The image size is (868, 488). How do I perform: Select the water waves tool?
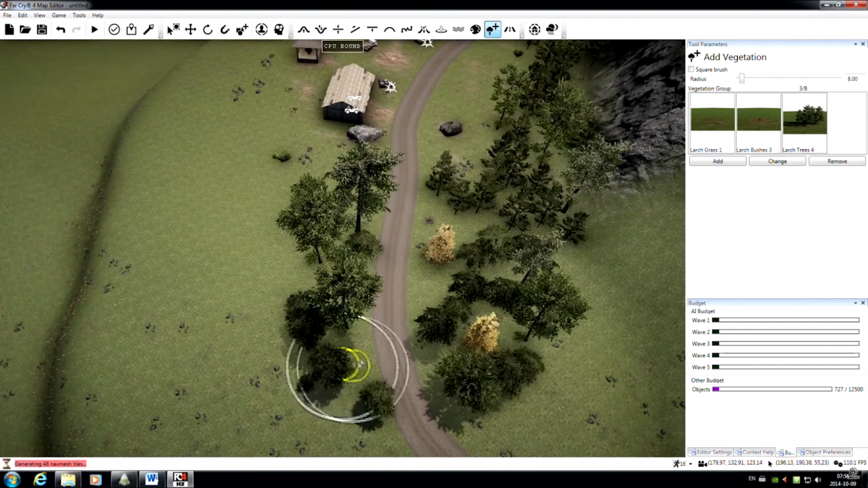pyautogui.click(x=458, y=29)
